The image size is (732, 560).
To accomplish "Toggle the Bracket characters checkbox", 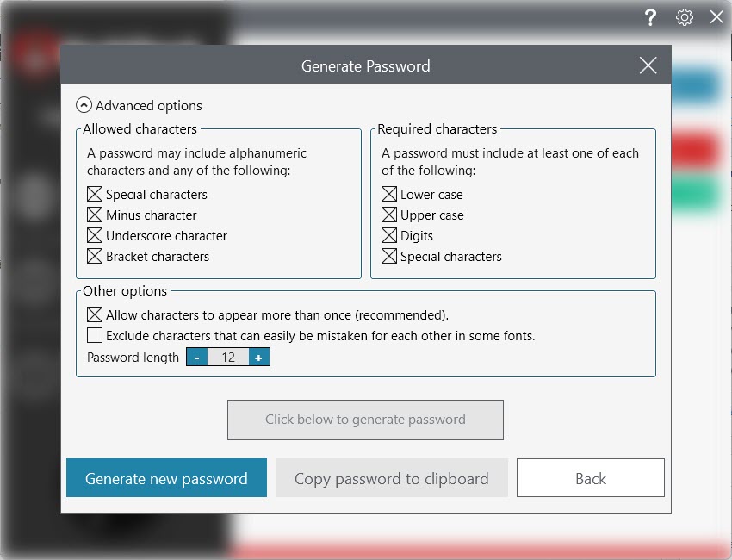I will (x=95, y=256).
